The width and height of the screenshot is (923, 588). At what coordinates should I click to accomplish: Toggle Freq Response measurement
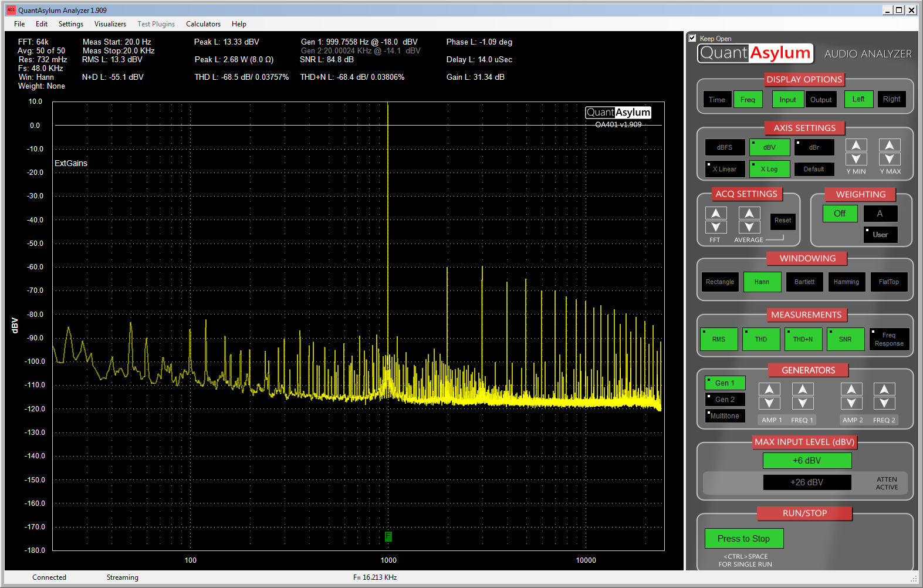click(890, 339)
